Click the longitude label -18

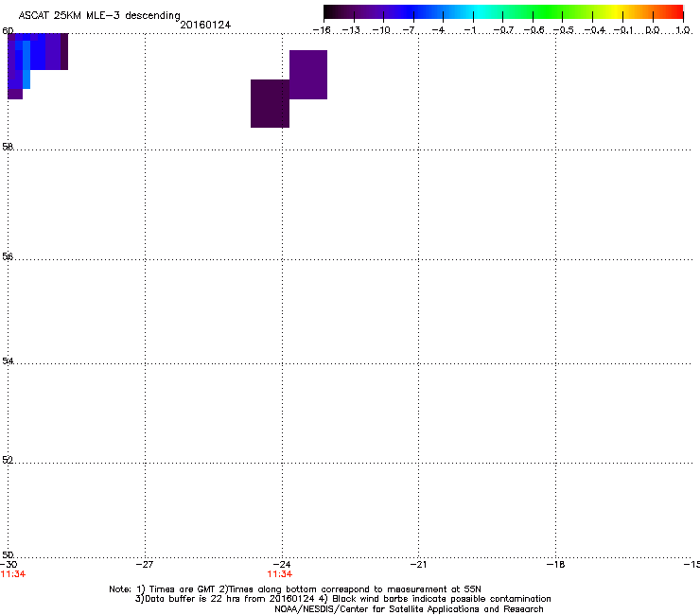pos(555,565)
